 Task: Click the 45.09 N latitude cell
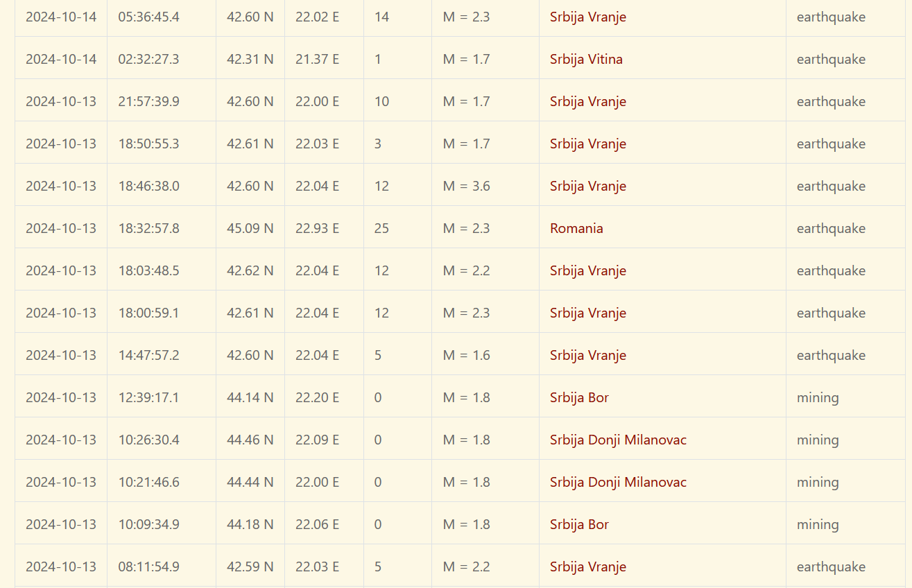coord(250,228)
